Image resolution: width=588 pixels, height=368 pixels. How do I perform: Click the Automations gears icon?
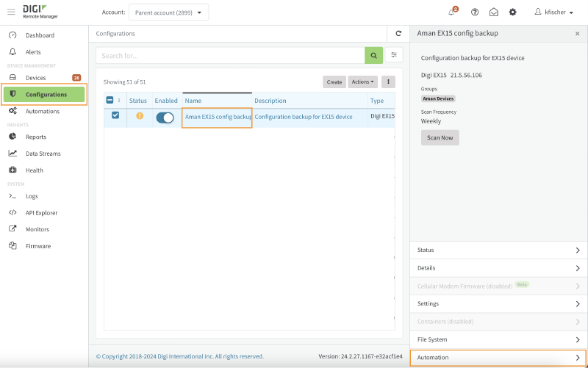(12, 111)
